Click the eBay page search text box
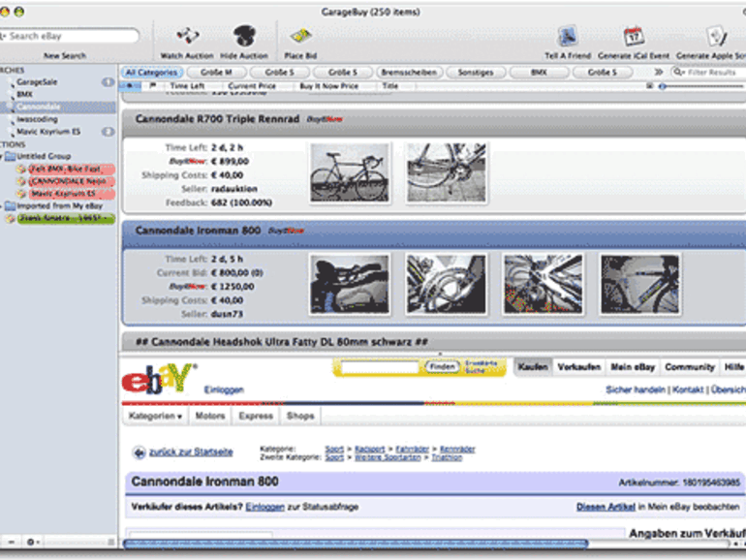The image size is (746, 560). [380, 367]
